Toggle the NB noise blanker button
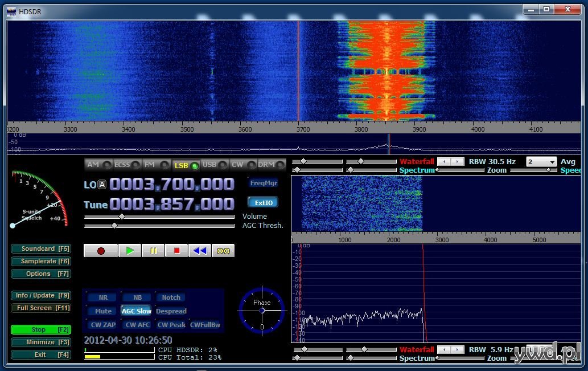The width and height of the screenshot is (588, 371). point(137,297)
